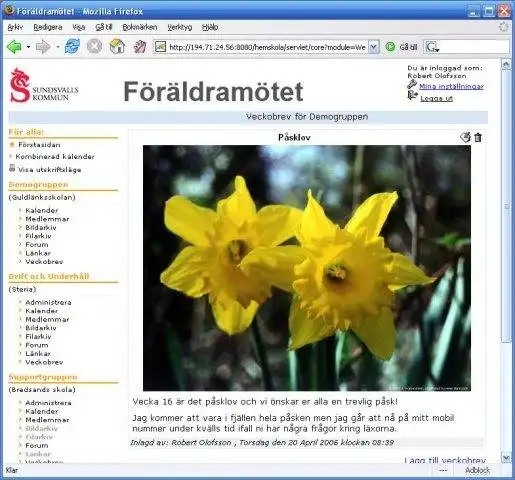
Task: Open Administrera under Supportgruppen
Action: [48, 403]
